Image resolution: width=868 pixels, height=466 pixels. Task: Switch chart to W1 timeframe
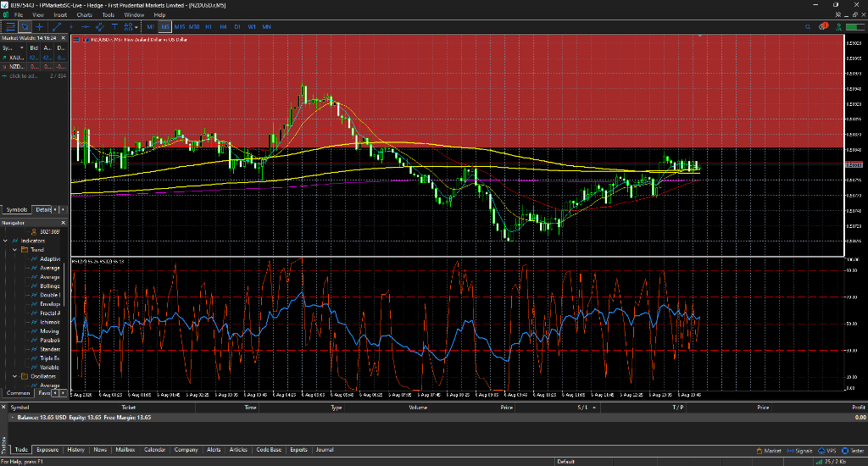[252, 26]
